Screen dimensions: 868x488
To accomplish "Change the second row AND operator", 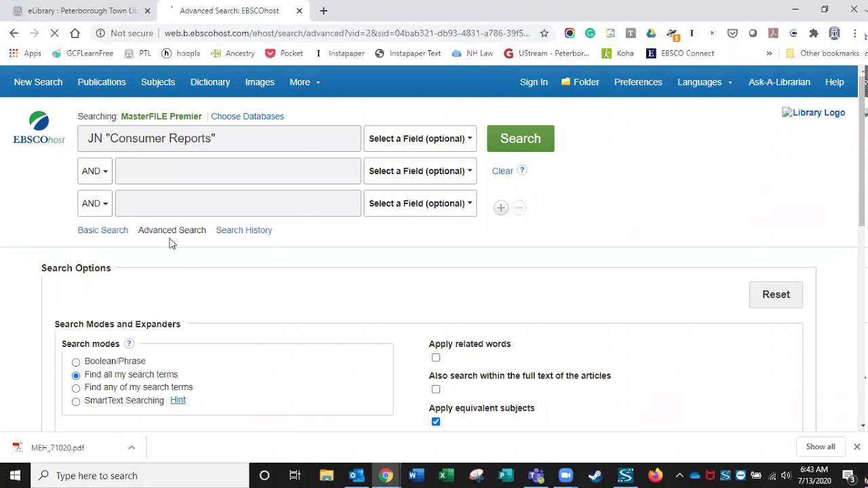I will coord(95,171).
